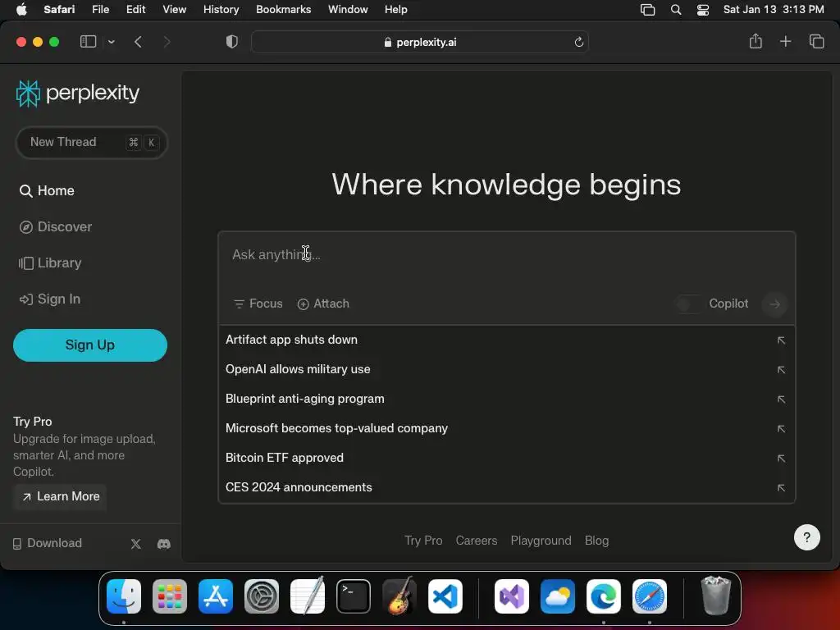Click the Ask anything input field
Screen dimensions: 840x630
[506, 255]
